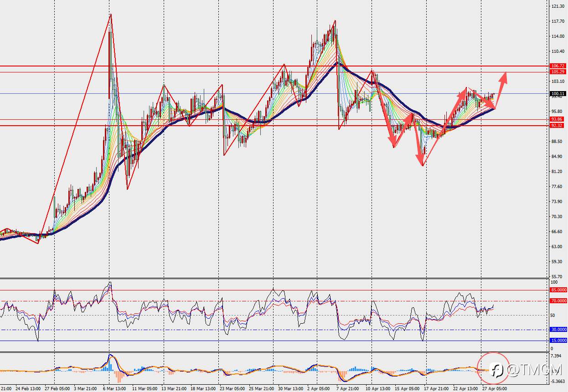Click the 95.80 price axis label
This screenshot has height=392, width=568.
pyautogui.click(x=557, y=112)
